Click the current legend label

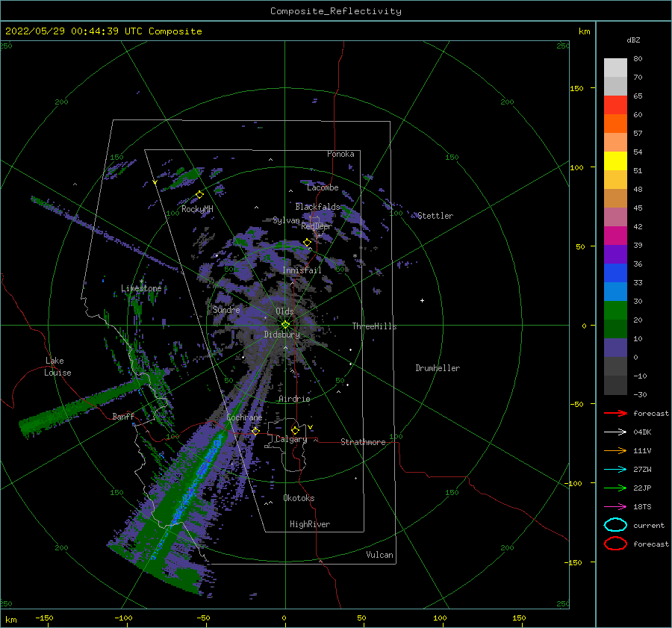point(649,525)
